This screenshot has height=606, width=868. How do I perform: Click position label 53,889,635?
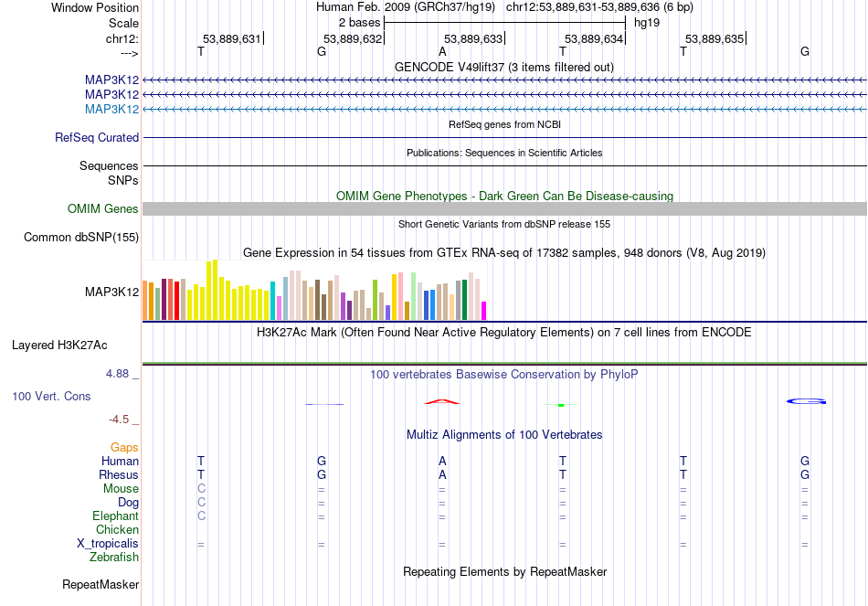point(715,38)
